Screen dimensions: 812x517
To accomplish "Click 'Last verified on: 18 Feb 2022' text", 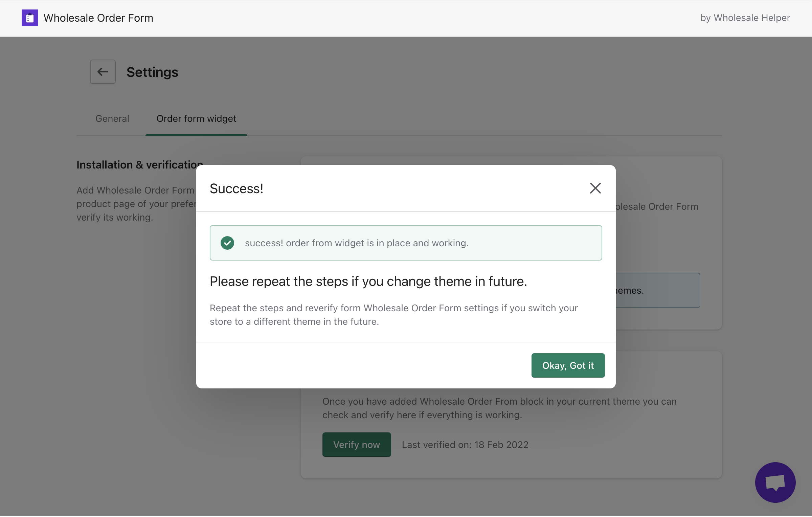I will pyautogui.click(x=465, y=445).
